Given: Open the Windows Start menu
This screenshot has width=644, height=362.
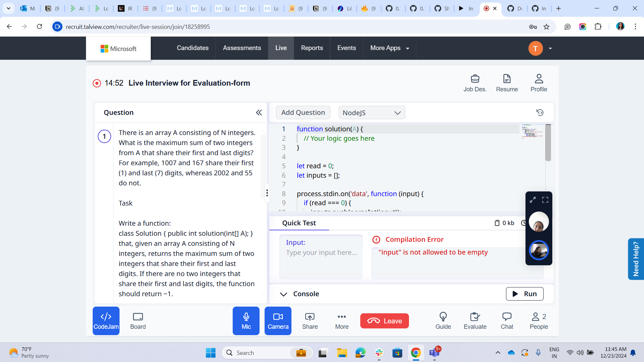Looking at the screenshot, I should 211,353.
